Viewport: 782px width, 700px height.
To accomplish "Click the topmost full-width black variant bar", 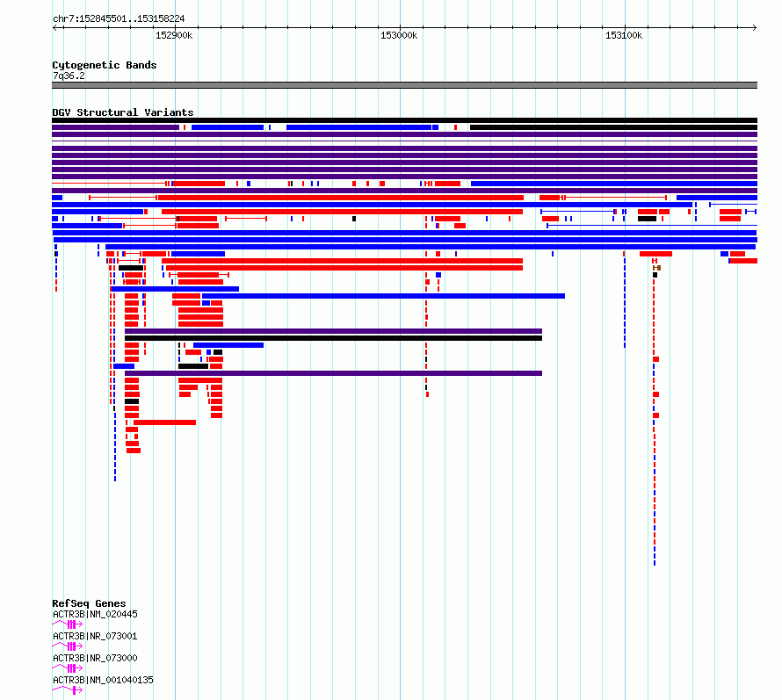I will 404,120.
